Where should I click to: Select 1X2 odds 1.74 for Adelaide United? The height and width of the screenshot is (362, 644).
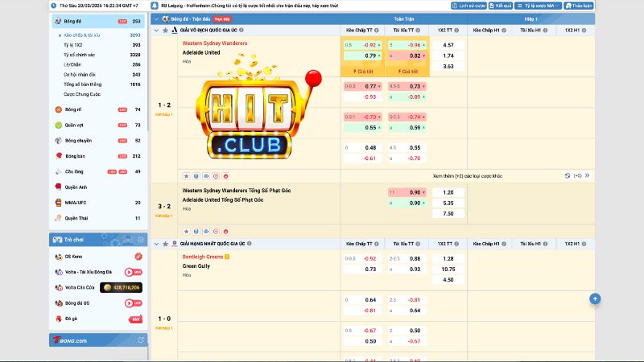[x=448, y=56]
